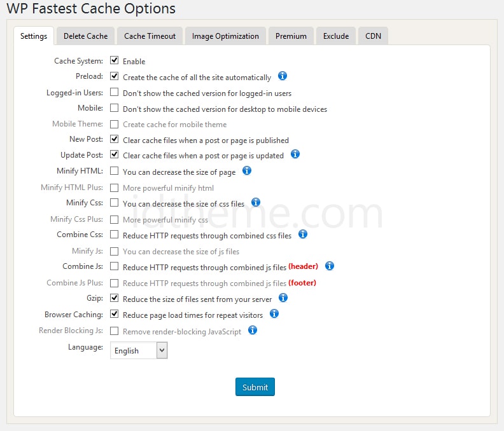
Task: Tick the Minify Css Plus checkbox
Action: [114, 219]
